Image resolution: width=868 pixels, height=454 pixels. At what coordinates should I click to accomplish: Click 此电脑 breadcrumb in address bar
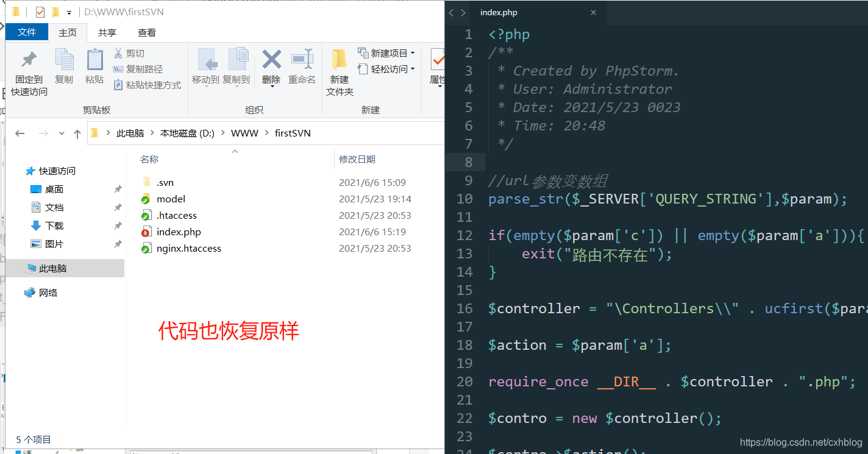130,133
